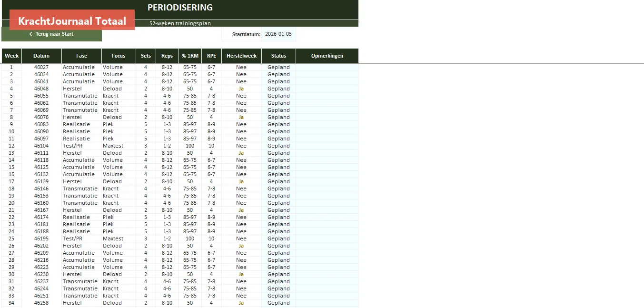Click the Terug naar Start button
The width and height of the screenshot is (644, 308).
(x=51, y=34)
